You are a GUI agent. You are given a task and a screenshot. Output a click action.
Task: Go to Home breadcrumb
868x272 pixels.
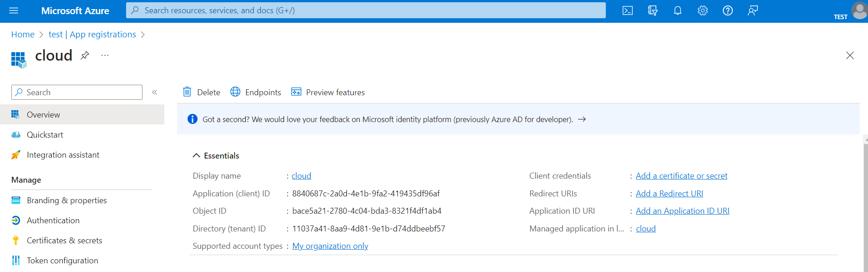(23, 35)
